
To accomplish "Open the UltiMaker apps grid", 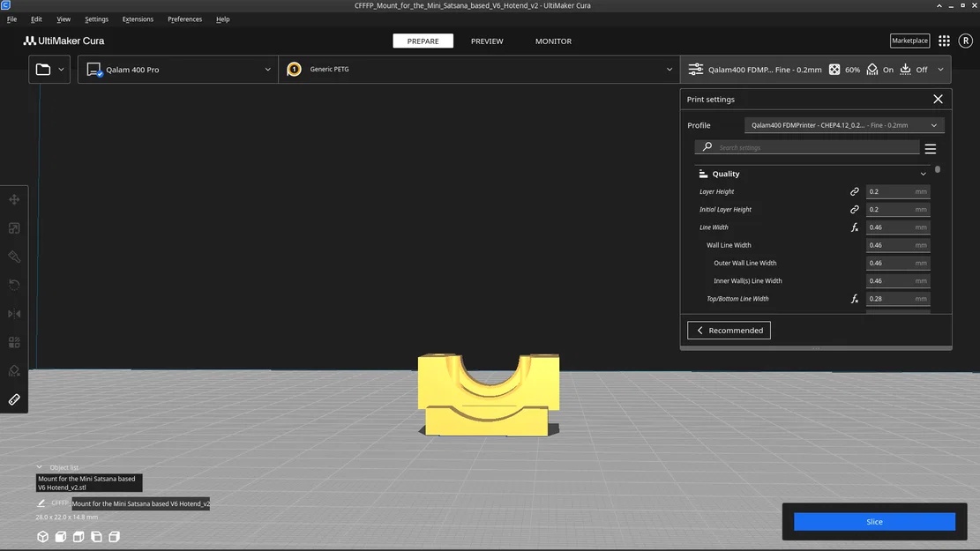I will pos(944,41).
